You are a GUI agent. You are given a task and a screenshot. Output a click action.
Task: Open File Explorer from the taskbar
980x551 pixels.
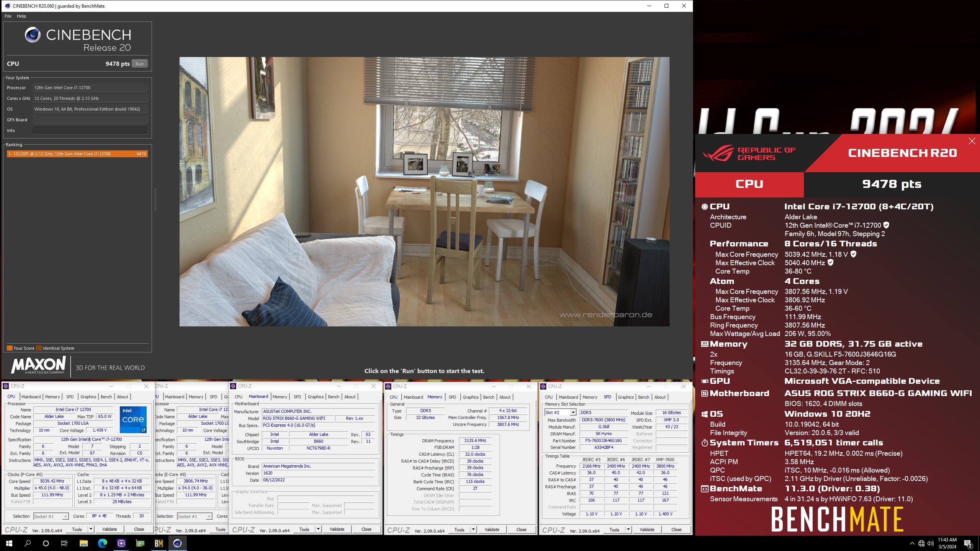[x=83, y=543]
